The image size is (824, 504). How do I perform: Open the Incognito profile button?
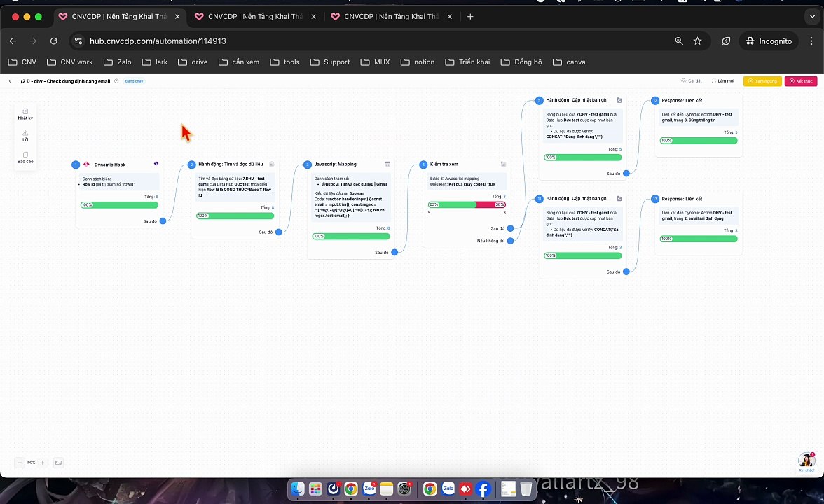tap(769, 41)
